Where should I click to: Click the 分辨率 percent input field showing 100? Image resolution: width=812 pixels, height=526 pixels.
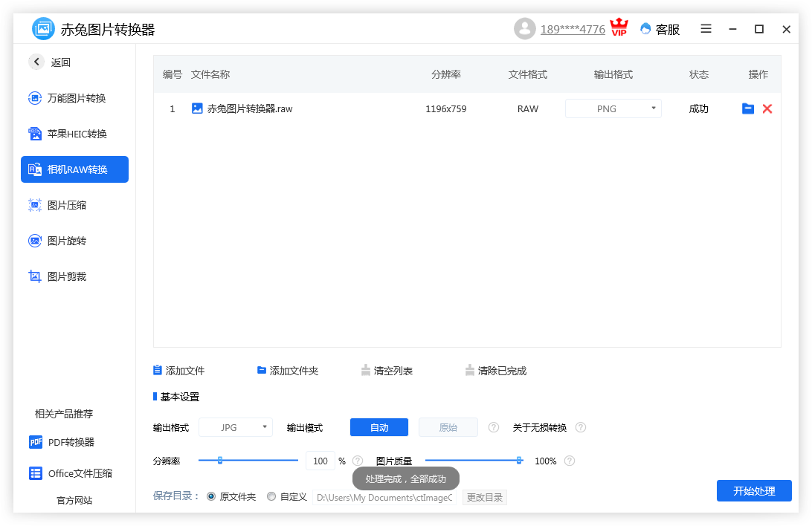pos(320,461)
